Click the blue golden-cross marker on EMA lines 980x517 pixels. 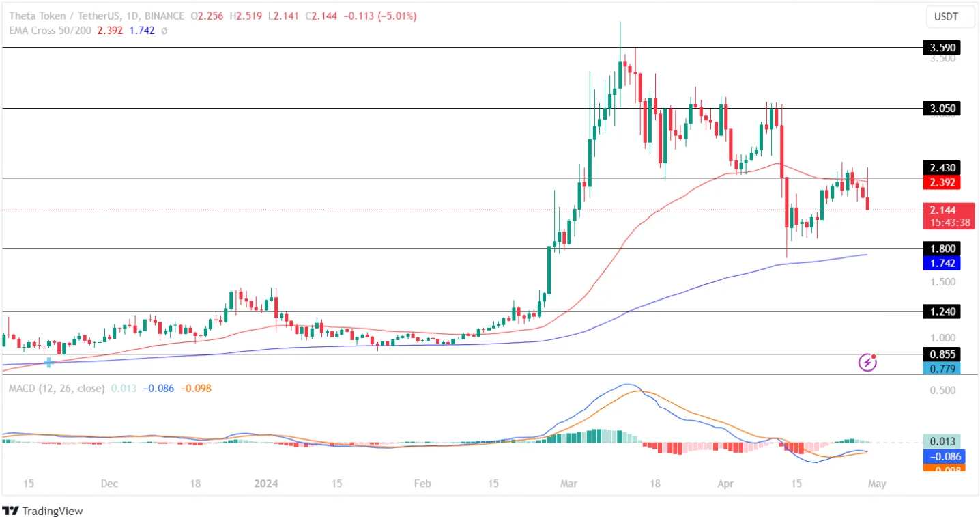(48, 362)
